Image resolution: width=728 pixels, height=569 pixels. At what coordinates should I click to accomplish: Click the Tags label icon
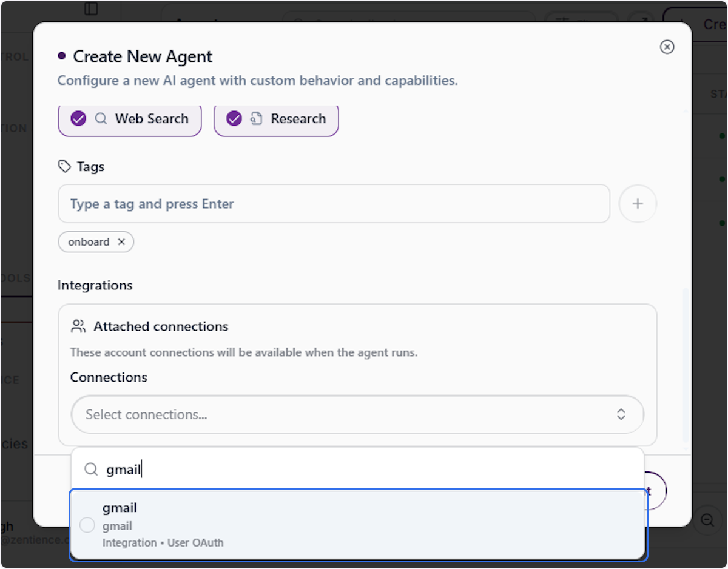point(64,166)
